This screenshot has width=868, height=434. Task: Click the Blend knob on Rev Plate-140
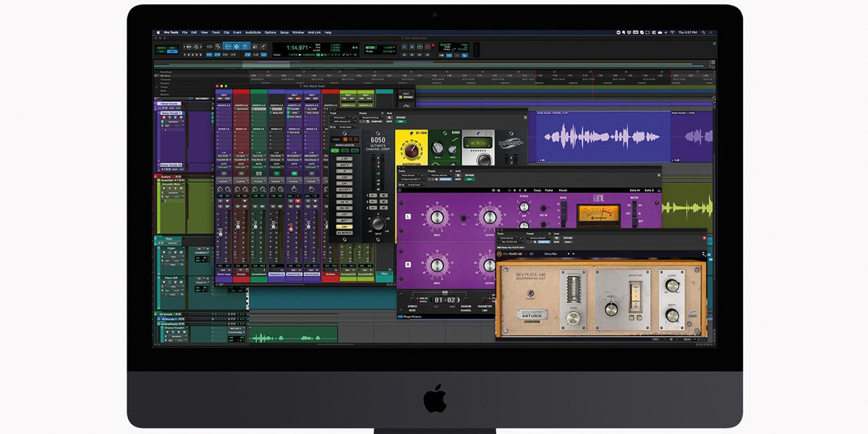pos(672,286)
